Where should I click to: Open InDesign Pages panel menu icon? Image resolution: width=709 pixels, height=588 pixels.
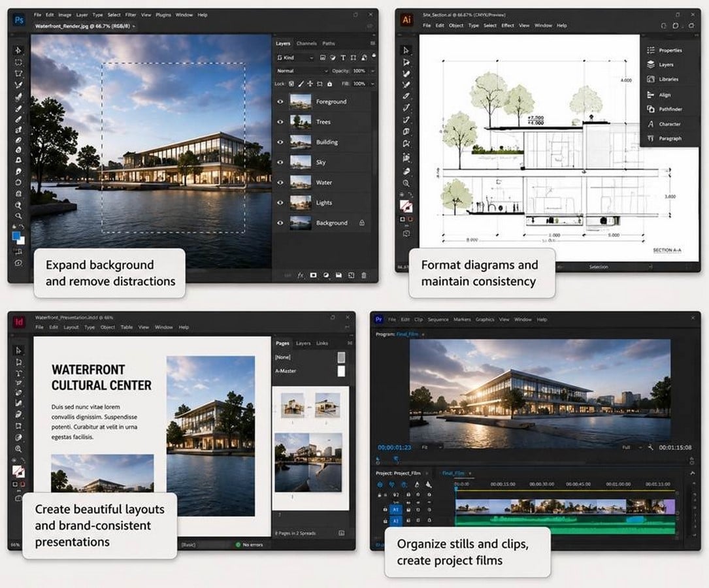350,343
